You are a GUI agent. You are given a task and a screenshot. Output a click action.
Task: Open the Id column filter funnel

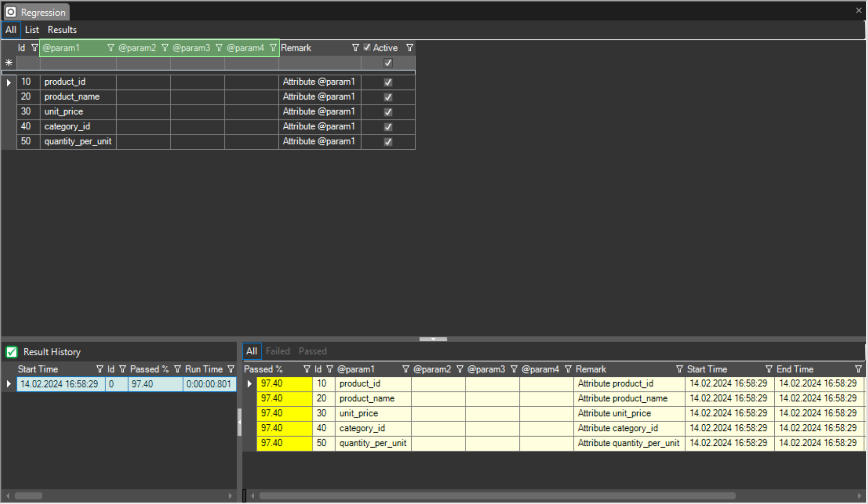[35, 47]
